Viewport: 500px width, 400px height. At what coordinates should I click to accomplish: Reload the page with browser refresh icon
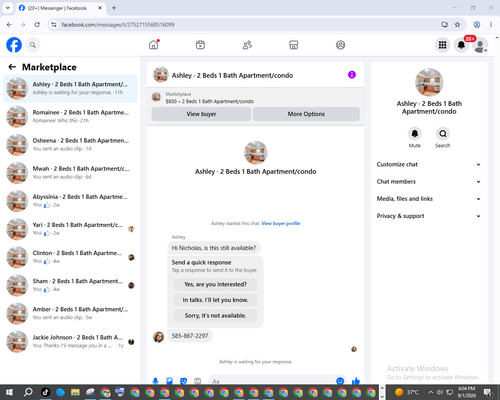[37, 24]
